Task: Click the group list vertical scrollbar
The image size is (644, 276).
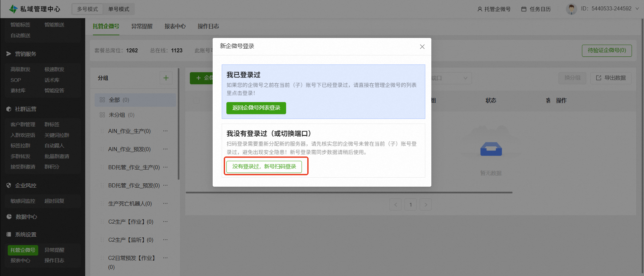Action: tap(178, 124)
